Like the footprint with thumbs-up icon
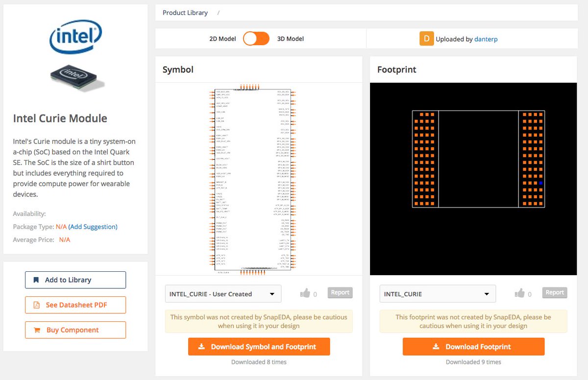Viewport: 588px width, 380px height. [520, 293]
